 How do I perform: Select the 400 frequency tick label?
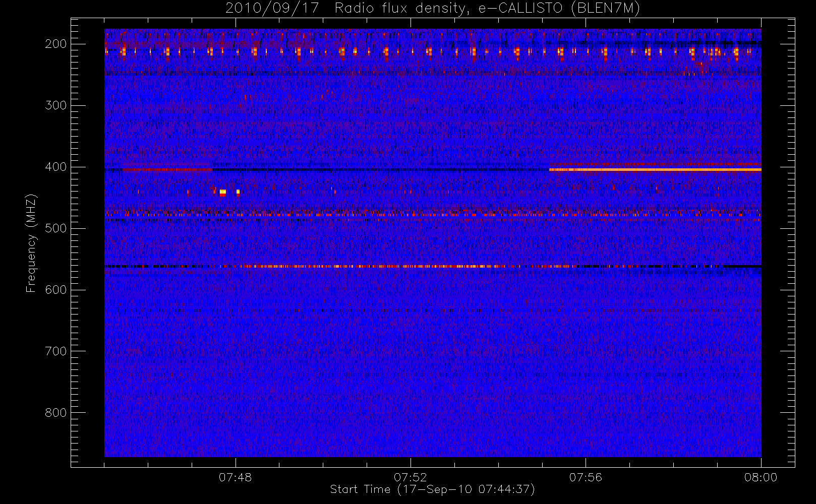click(x=56, y=167)
